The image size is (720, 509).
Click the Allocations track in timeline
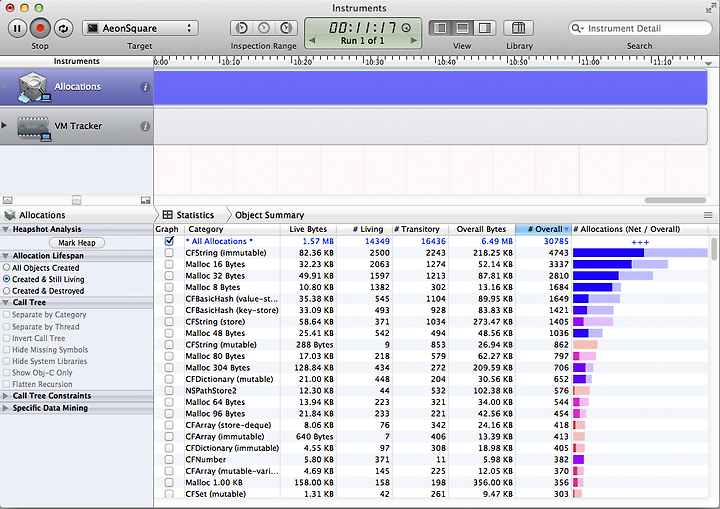click(x=430, y=87)
